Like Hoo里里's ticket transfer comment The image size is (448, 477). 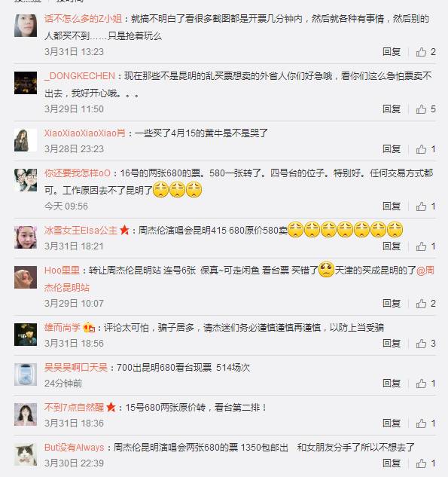(x=425, y=303)
